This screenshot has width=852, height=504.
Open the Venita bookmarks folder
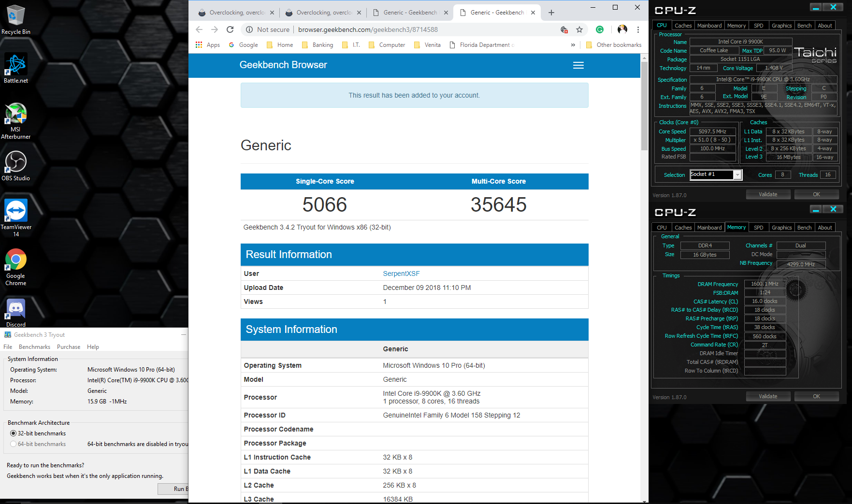427,45
